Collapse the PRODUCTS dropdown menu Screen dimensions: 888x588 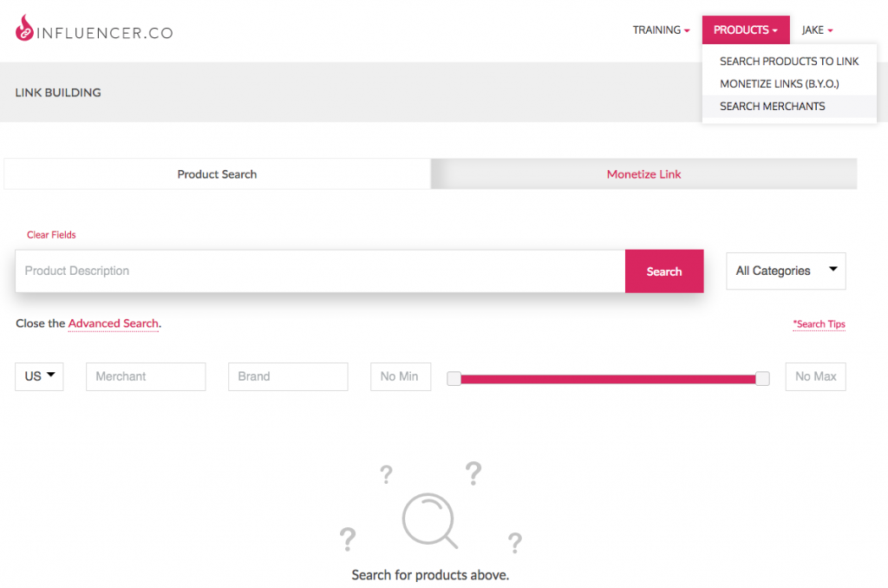[745, 30]
